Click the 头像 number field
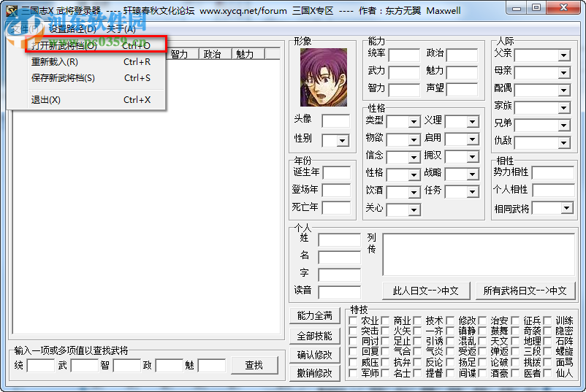The height and width of the screenshot is (392, 586). (x=335, y=121)
